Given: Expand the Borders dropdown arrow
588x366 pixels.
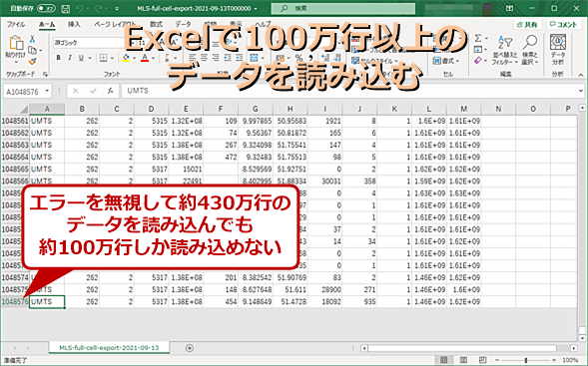Looking at the screenshot, I should (112, 58).
